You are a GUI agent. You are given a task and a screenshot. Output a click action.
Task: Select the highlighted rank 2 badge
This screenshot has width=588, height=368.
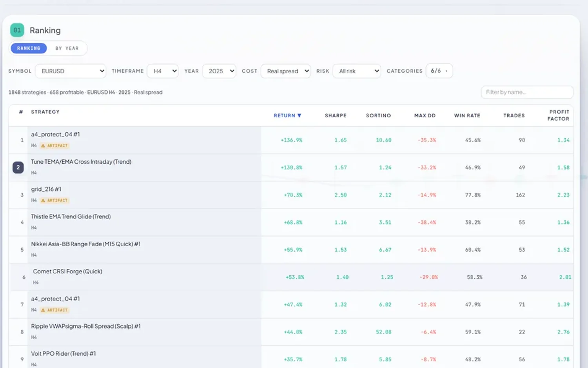pyautogui.click(x=18, y=168)
